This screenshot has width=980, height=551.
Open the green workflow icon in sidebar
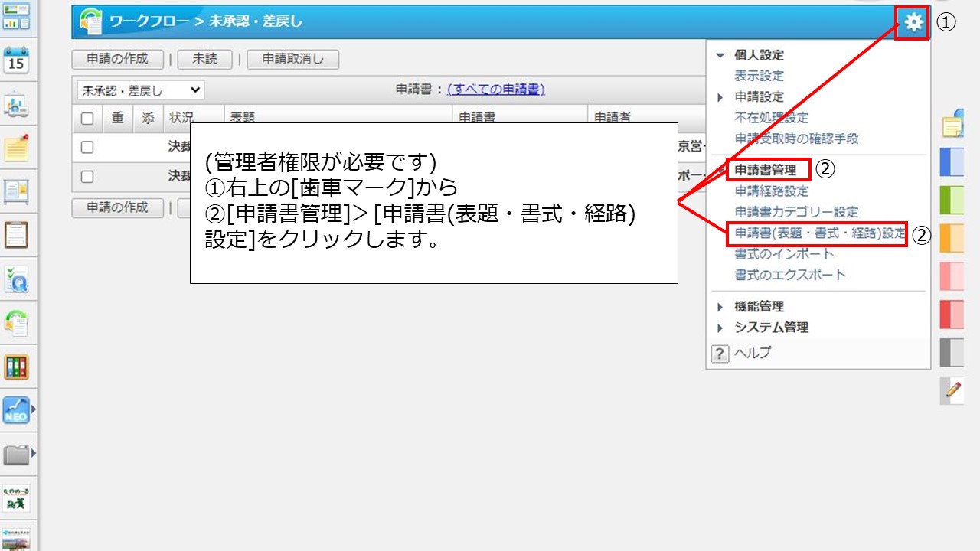tap(16, 323)
